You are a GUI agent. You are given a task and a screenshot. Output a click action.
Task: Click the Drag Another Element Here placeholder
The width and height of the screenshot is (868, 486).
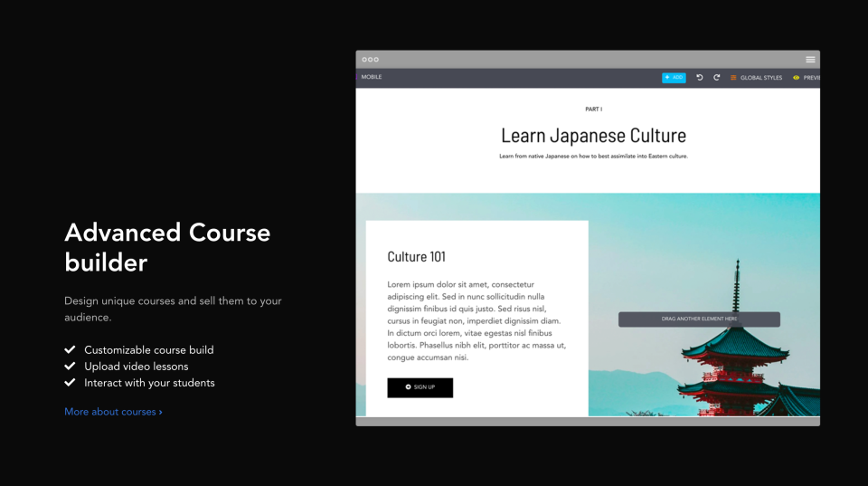(699, 319)
